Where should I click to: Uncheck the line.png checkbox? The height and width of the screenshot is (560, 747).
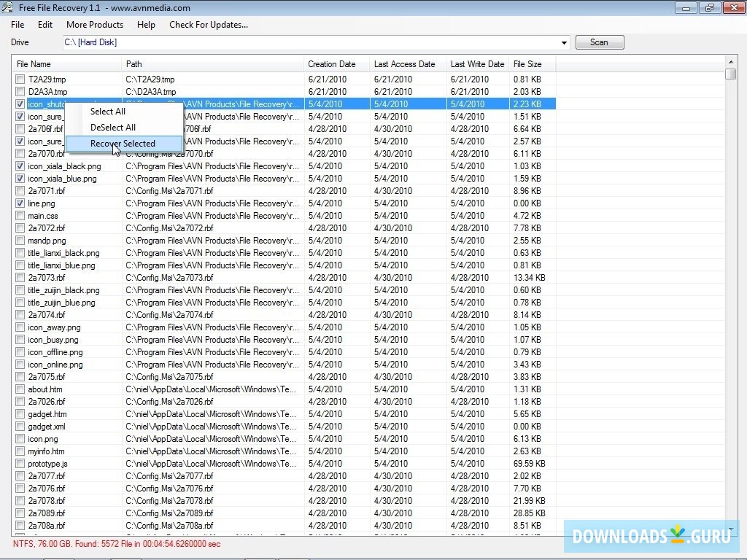[x=20, y=203]
